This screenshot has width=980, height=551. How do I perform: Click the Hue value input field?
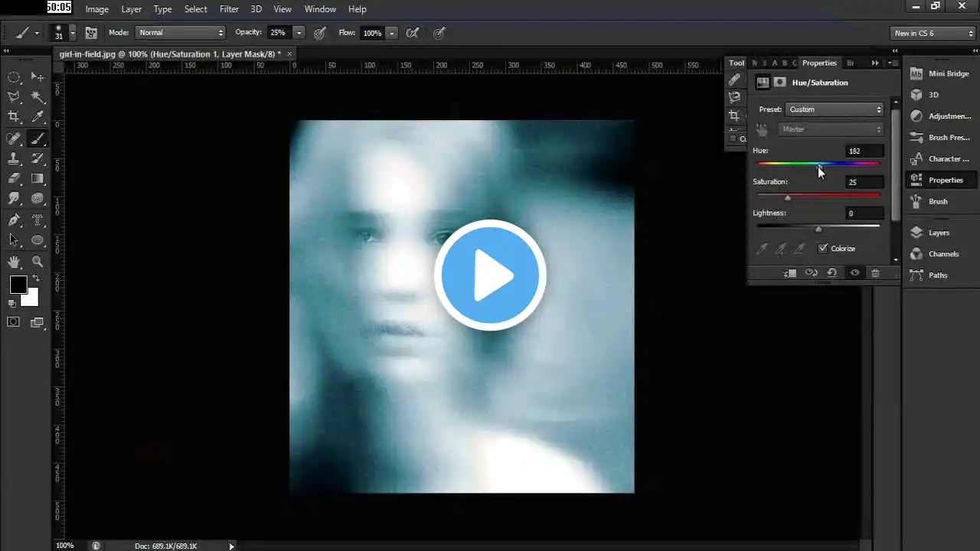tap(864, 151)
